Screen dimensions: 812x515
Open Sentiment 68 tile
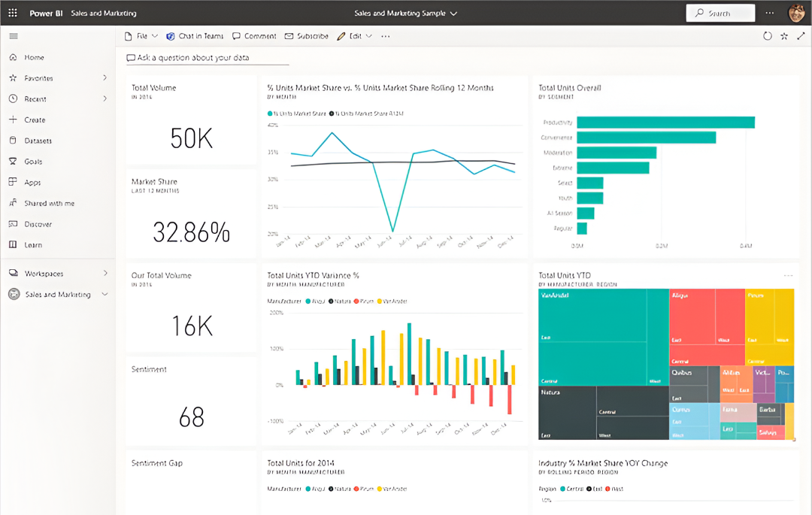coord(191,401)
